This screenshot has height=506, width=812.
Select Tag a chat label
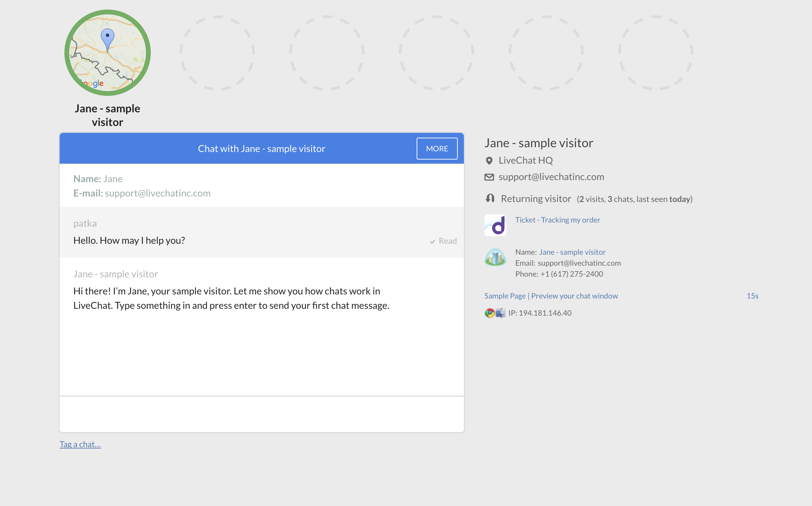[x=79, y=444]
